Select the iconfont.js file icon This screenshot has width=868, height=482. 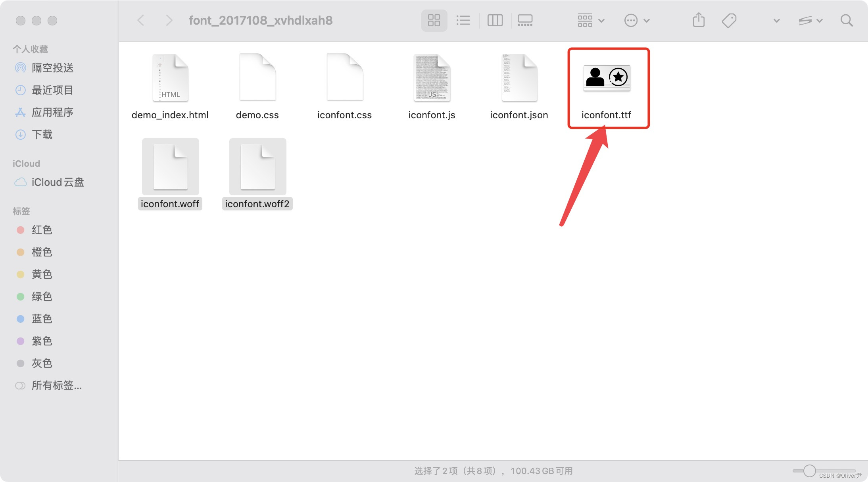tap(432, 77)
